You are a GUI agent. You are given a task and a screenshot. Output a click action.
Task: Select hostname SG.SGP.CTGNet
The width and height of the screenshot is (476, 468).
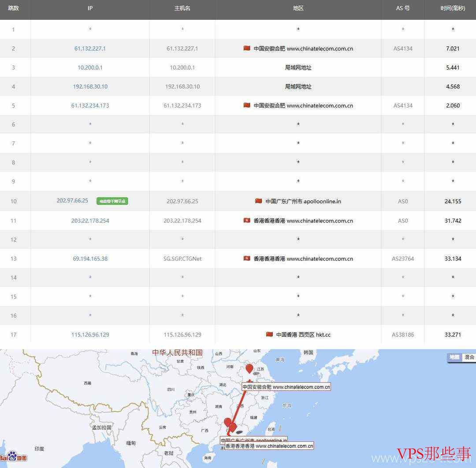[x=182, y=259]
